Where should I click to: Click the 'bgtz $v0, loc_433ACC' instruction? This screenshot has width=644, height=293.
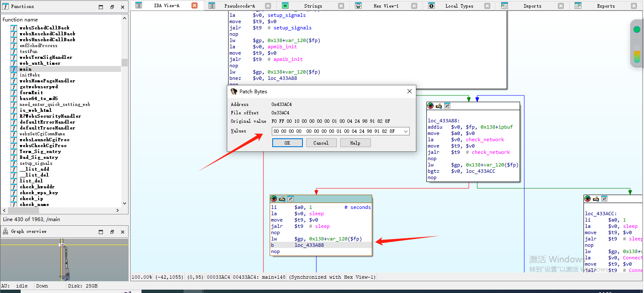tap(461, 171)
